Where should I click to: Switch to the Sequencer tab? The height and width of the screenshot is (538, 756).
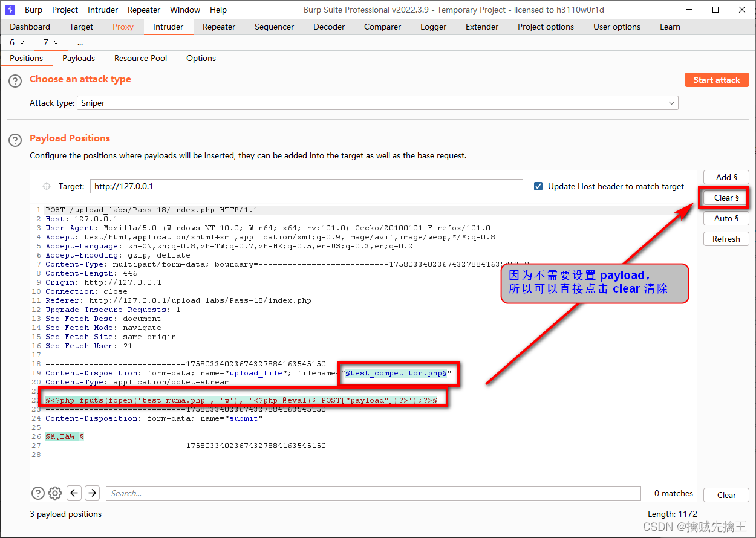(275, 27)
